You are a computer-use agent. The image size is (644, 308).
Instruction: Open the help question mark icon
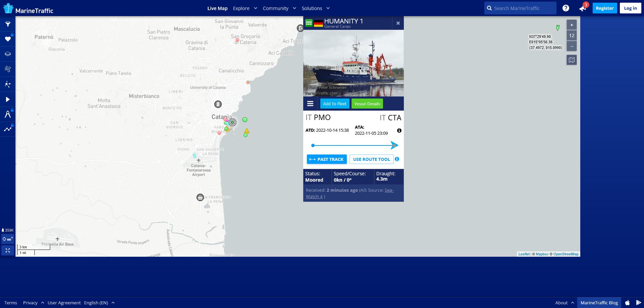pos(566,8)
